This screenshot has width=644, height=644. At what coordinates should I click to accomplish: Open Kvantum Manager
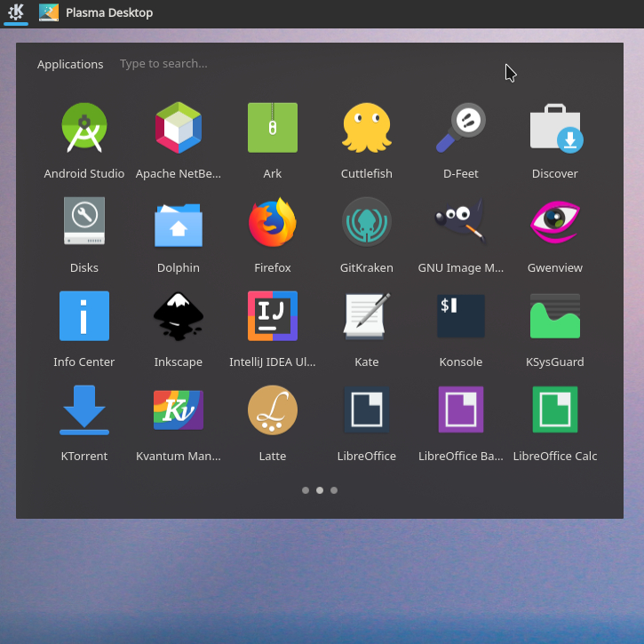[x=179, y=409]
